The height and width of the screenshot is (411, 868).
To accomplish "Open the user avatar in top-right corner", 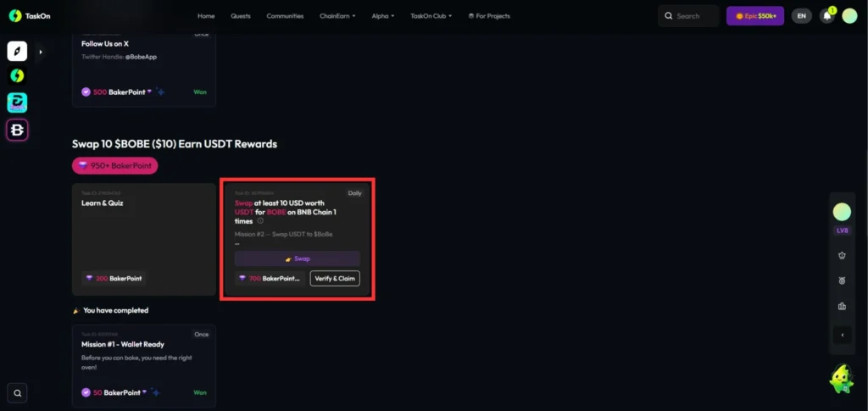I will 849,16.
